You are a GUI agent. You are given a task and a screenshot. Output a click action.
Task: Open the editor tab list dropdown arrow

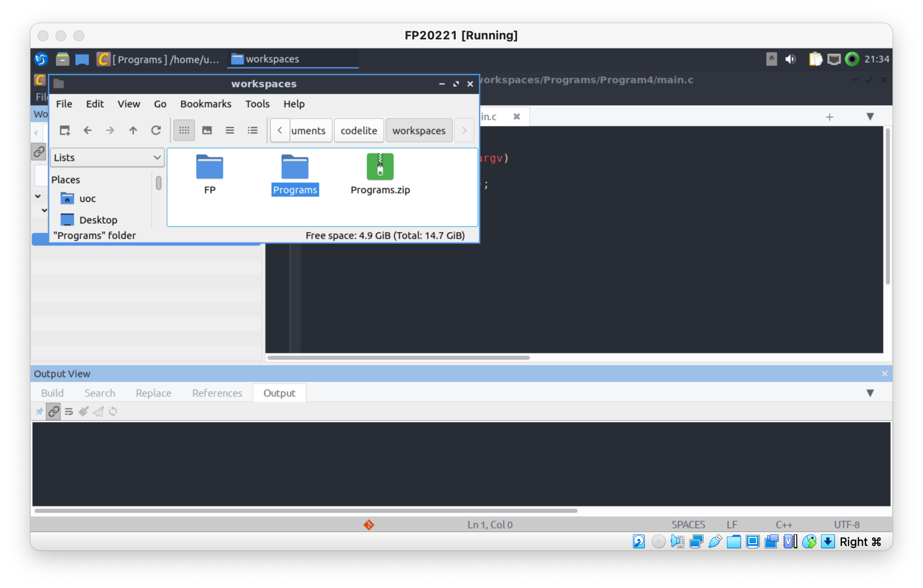click(x=870, y=117)
